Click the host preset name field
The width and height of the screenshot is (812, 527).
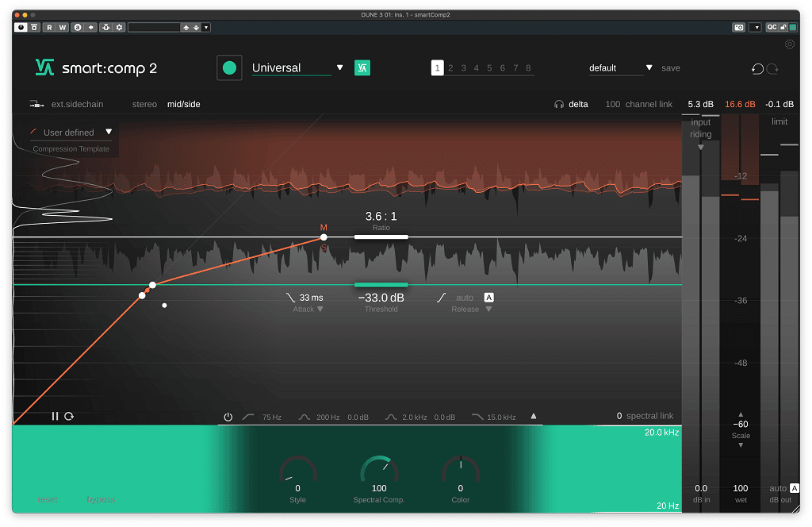coord(154,28)
